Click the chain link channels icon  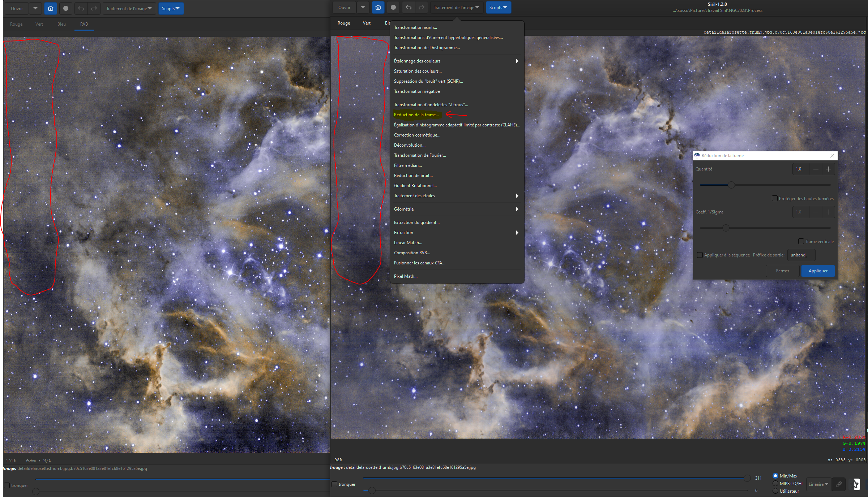(x=839, y=484)
